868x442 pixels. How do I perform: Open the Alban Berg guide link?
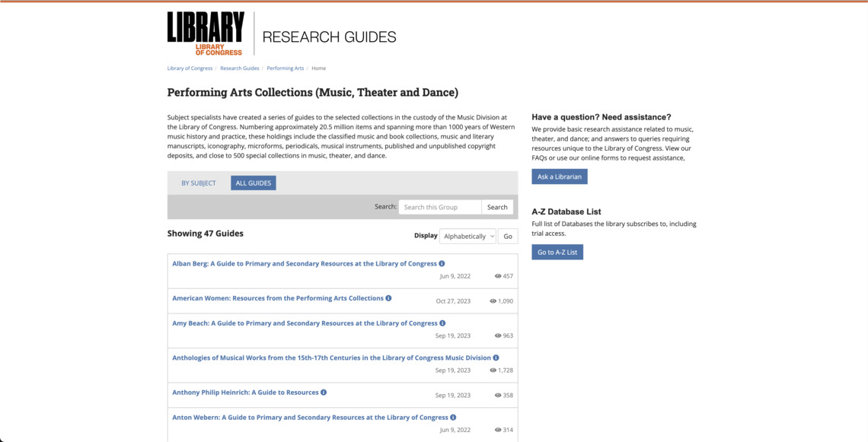point(305,264)
